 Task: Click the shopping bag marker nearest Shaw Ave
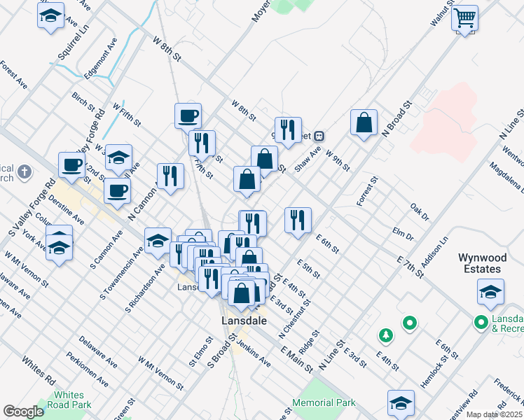[x=264, y=160]
